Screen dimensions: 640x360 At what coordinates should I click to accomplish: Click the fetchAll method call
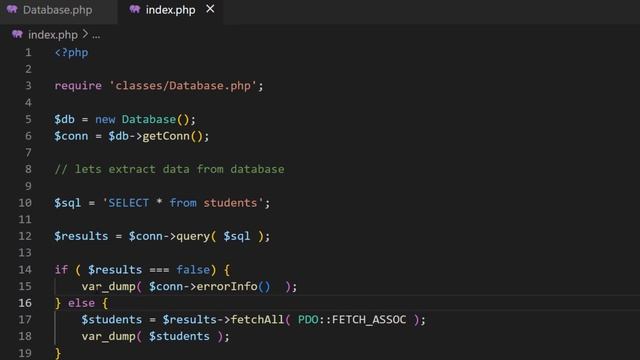(x=257, y=320)
